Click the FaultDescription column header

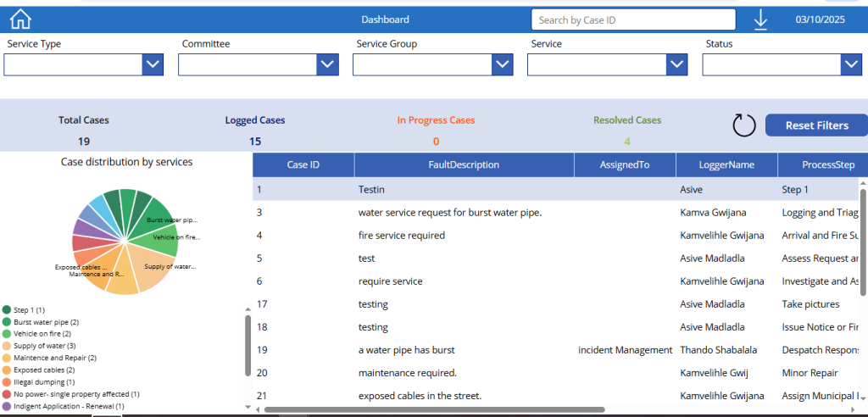pyautogui.click(x=464, y=165)
